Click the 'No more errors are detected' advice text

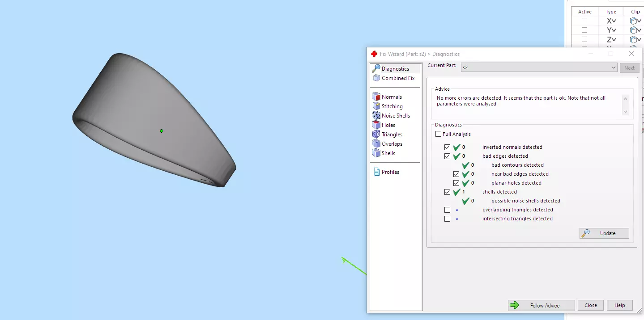tap(521, 101)
